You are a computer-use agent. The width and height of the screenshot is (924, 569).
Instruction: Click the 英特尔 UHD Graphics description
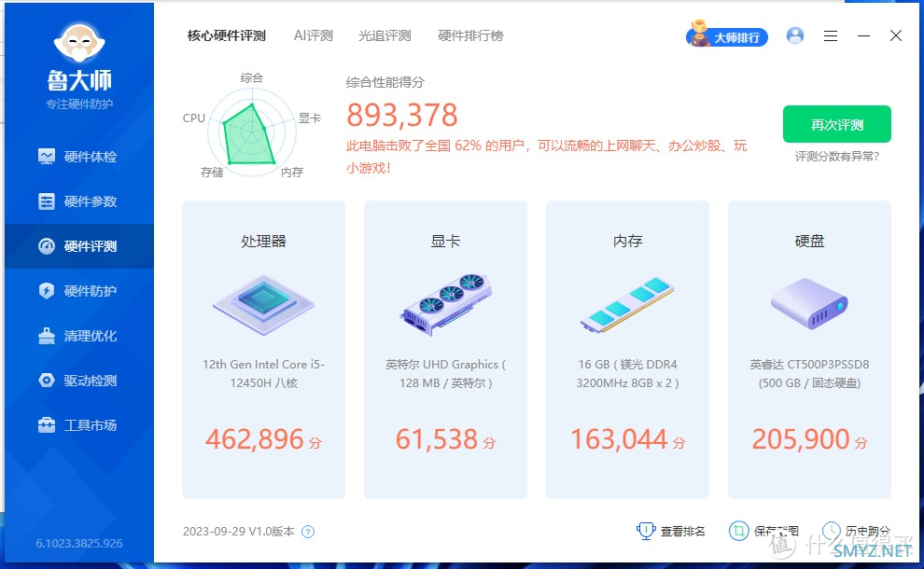[445, 373]
